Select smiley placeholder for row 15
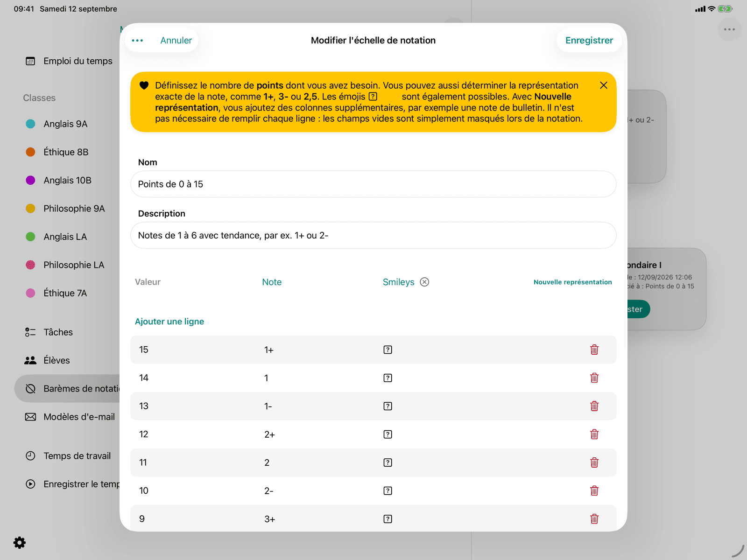 click(388, 350)
